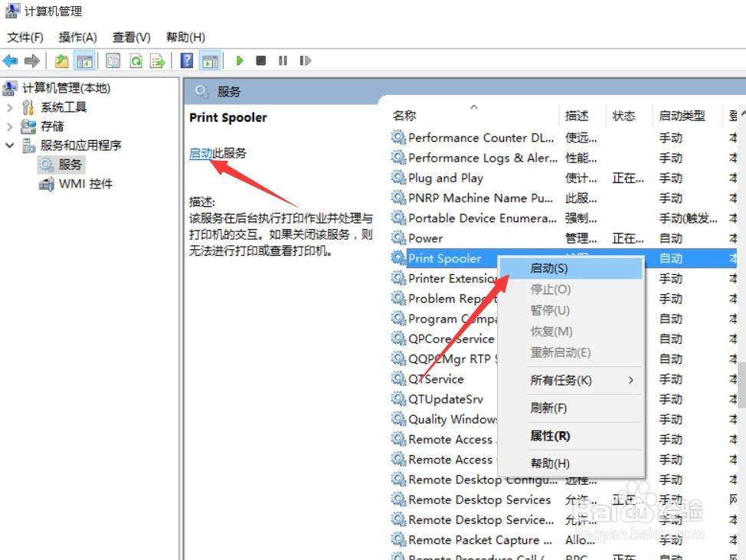The width and height of the screenshot is (746, 560).
Task: Open the 所有任务(K) submenu arrow
Action: pos(631,380)
